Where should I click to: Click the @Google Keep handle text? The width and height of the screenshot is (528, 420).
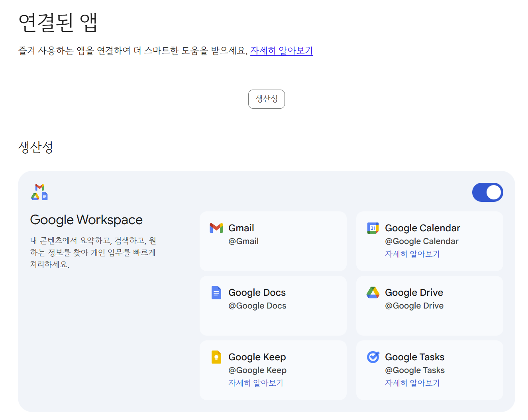[257, 370]
